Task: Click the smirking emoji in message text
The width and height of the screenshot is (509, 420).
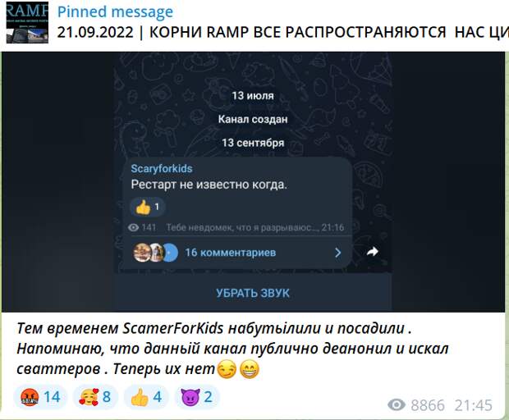Action: (x=227, y=369)
